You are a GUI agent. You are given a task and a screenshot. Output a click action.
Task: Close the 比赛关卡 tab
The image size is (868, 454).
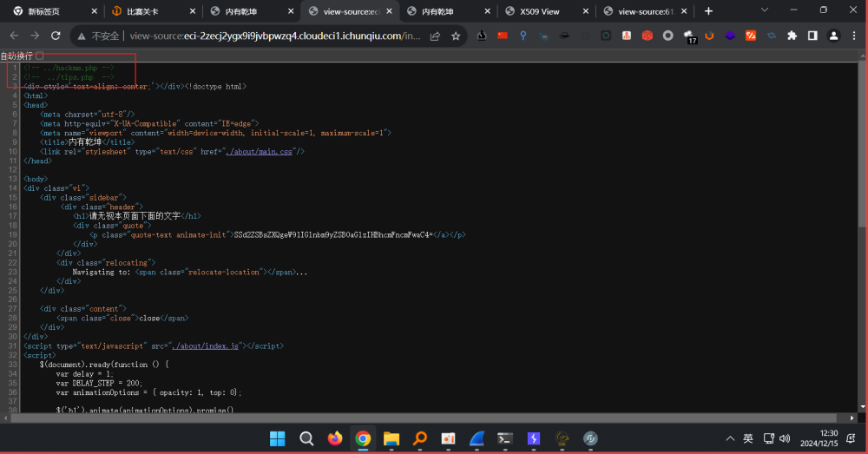pyautogui.click(x=192, y=11)
